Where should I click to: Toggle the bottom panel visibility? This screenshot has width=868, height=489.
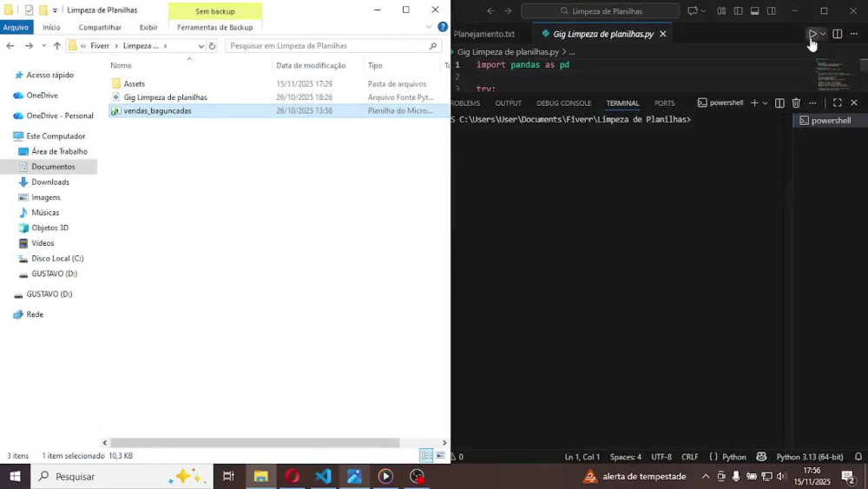tap(754, 10)
